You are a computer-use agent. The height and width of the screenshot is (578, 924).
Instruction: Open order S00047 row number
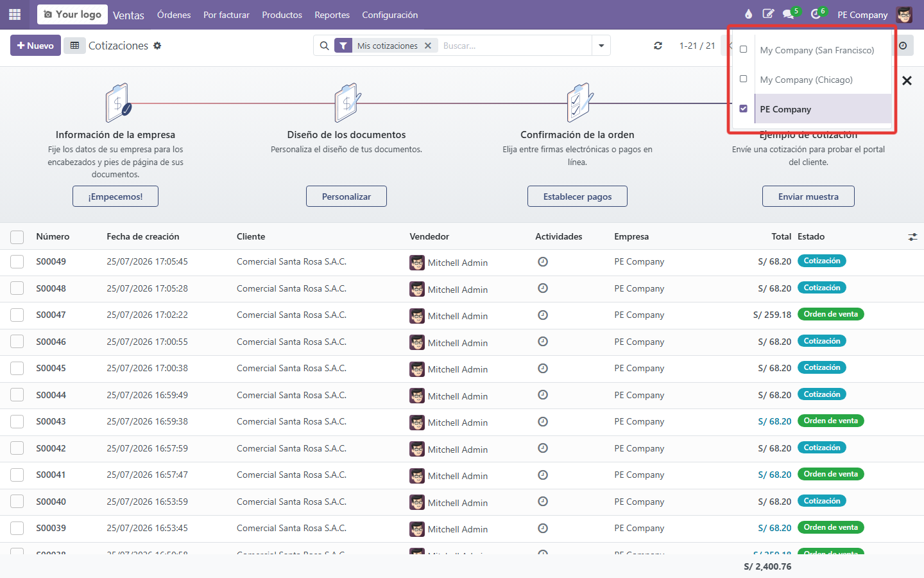51,315
